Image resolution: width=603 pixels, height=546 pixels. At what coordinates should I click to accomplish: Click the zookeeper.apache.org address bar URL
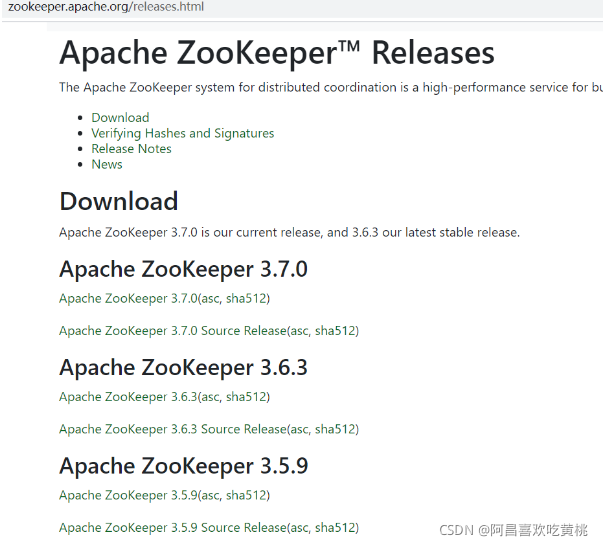coord(105,7)
